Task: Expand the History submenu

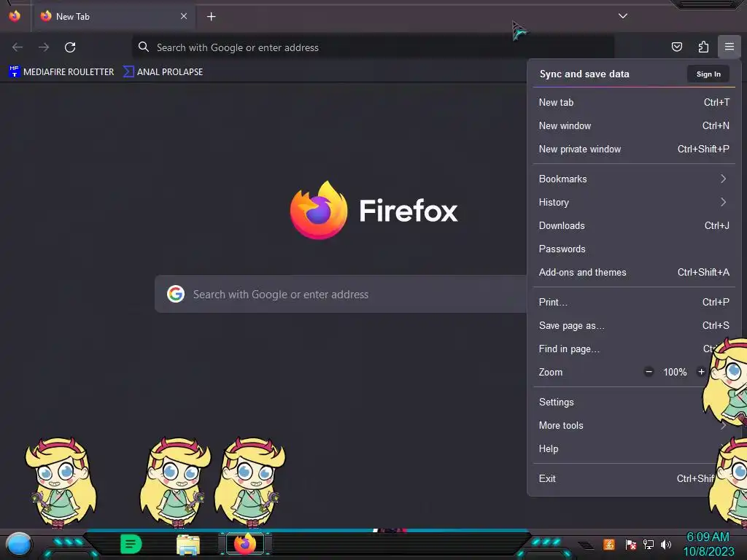Action: [634, 203]
